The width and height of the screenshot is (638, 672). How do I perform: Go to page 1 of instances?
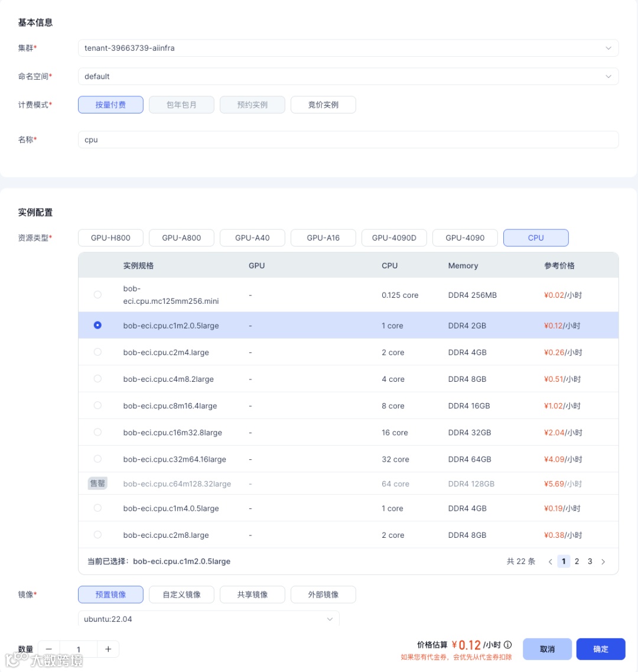564,561
